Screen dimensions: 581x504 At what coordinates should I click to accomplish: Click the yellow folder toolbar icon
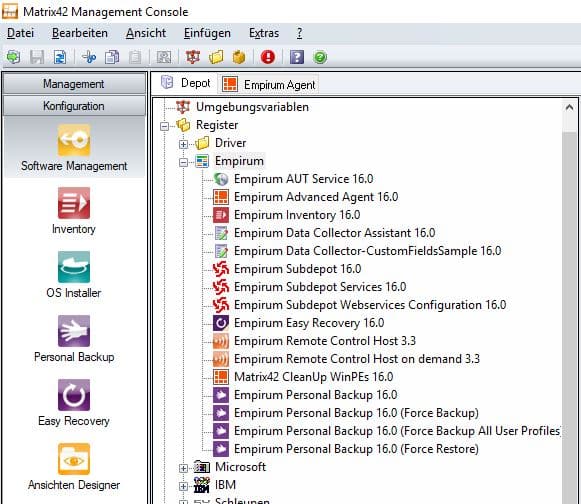[216, 57]
